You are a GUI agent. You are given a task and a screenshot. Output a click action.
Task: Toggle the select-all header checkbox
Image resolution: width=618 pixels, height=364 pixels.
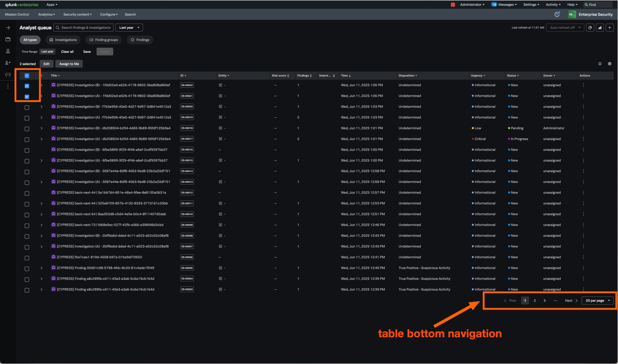tap(27, 76)
